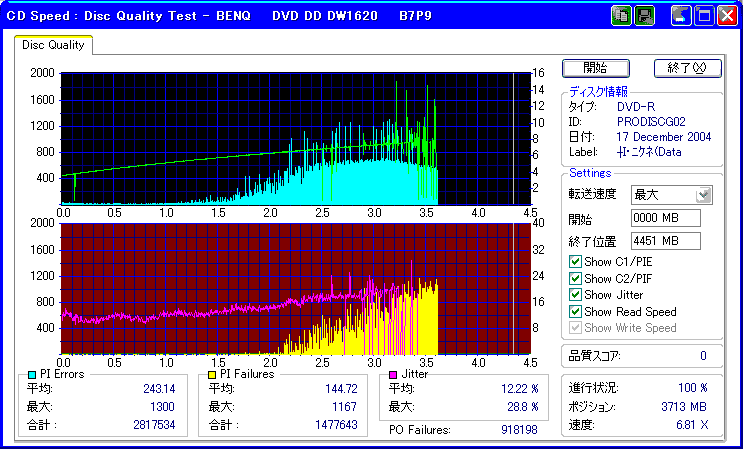This screenshot has height=449, width=743.
Task: Click the 進行状況 progress value 100 %
Action: (693, 388)
